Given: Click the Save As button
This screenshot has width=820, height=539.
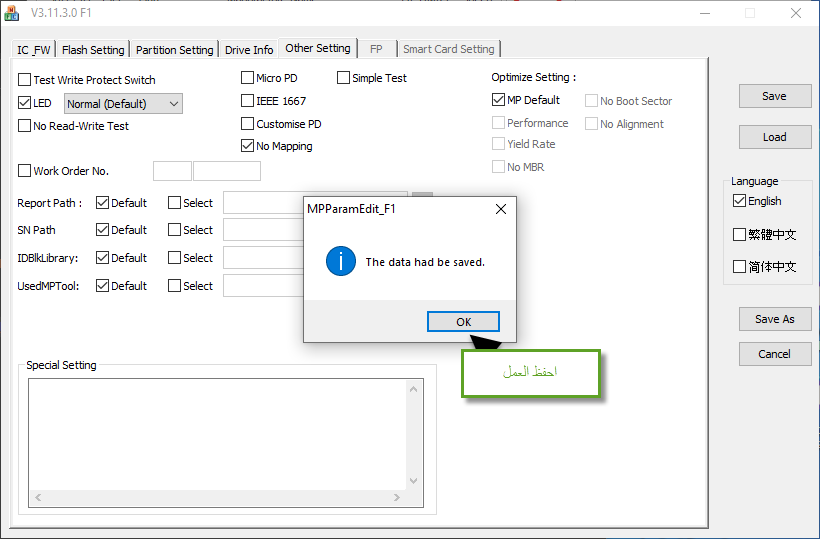Looking at the screenshot, I should click(x=774, y=319).
